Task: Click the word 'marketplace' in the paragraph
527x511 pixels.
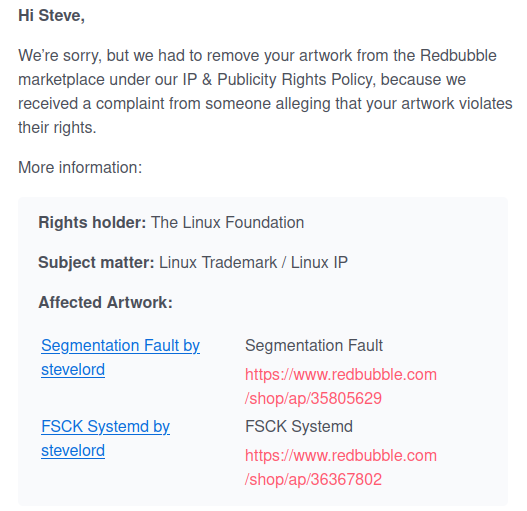Action: (61, 80)
